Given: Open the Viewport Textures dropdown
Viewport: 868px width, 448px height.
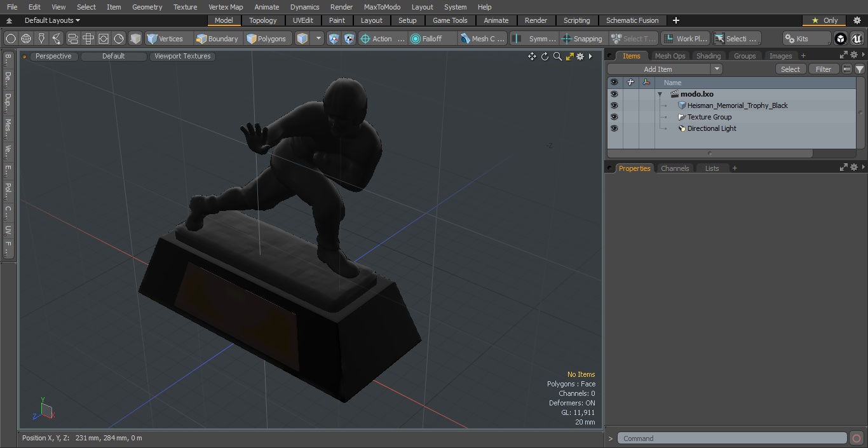Looking at the screenshot, I should (182, 56).
